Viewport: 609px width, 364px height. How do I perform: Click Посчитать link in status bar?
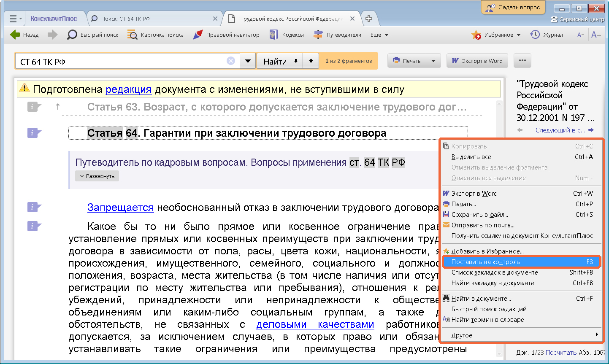pos(561,353)
